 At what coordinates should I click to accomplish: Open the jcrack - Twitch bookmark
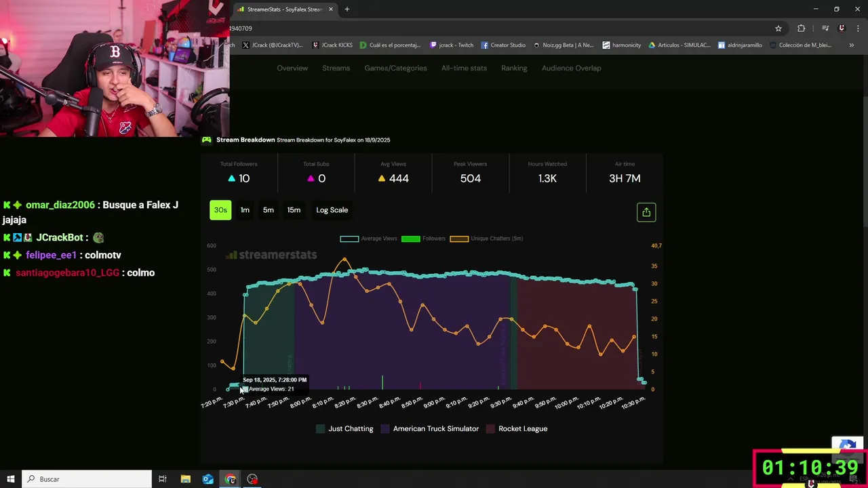point(452,45)
